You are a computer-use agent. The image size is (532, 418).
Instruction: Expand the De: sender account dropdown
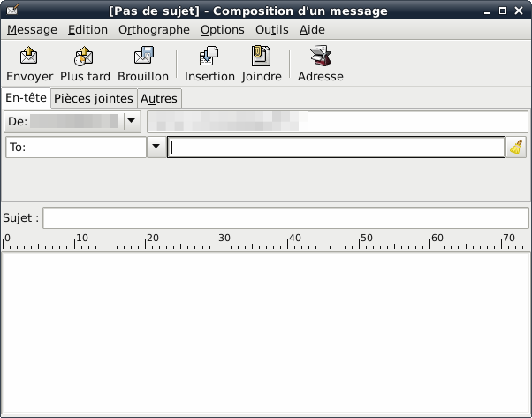[133, 120]
